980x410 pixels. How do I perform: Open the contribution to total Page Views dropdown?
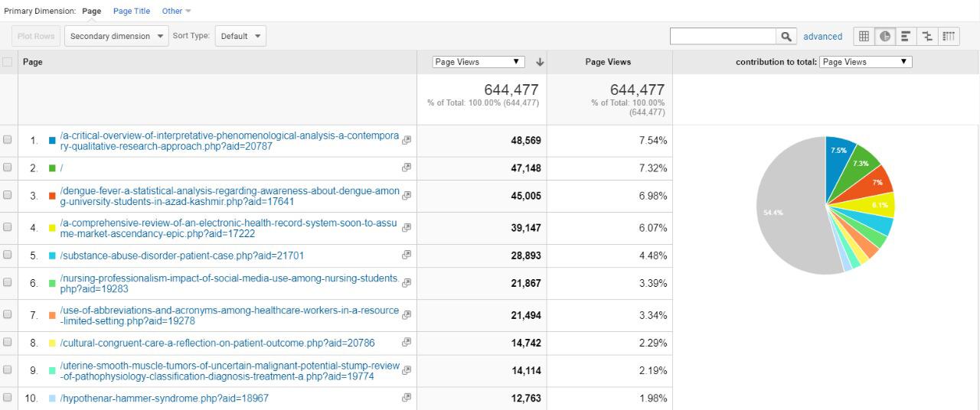click(x=865, y=62)
